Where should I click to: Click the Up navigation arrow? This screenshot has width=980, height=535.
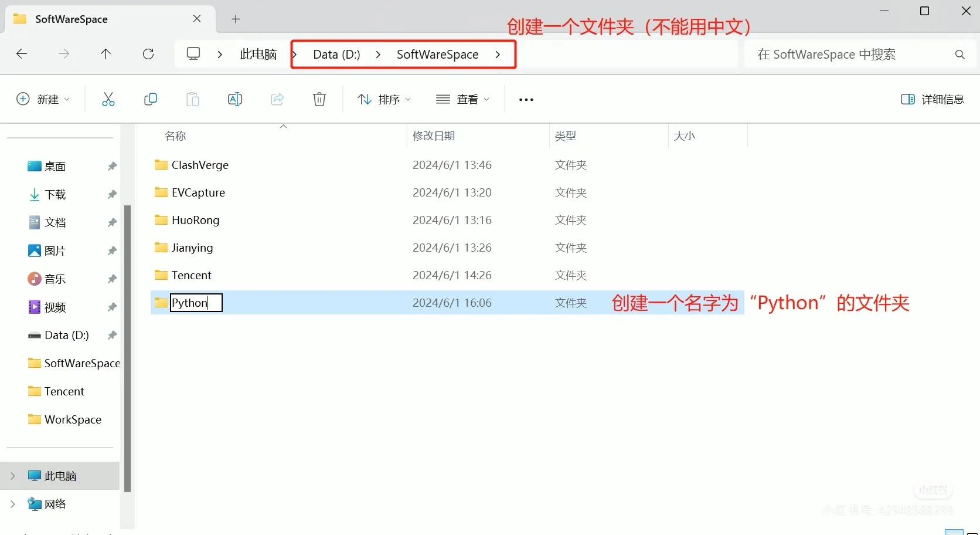(x=106, y=54)
